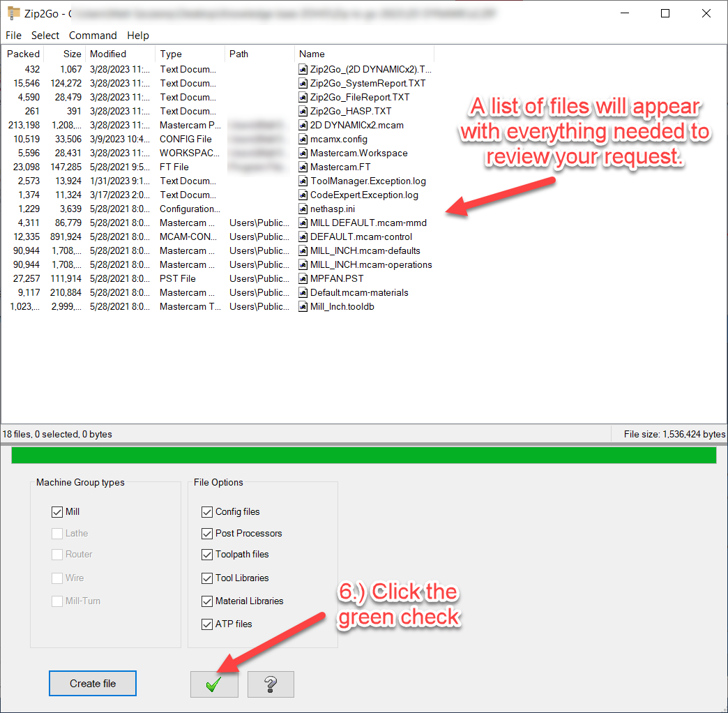Viewport: 728px width, 713px height.
Task: Click the Zip2Go title bar app icon
Action: (x=14, y=13)
